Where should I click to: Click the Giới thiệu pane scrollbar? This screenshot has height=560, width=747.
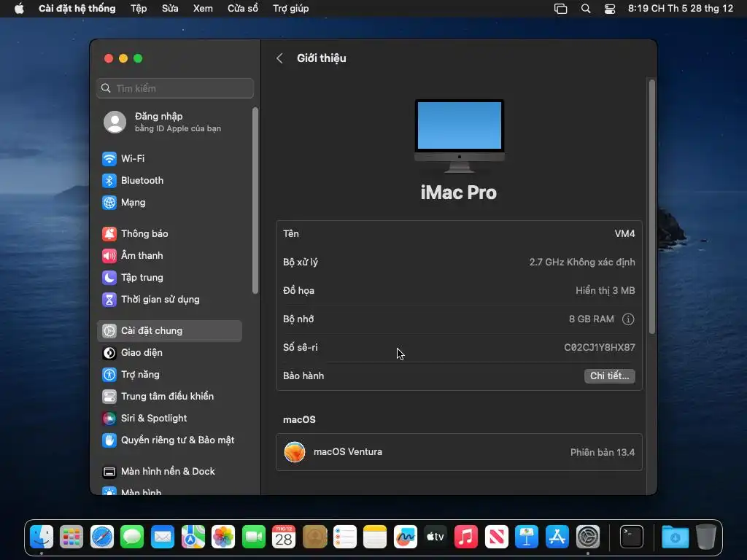tap(651, 206)
